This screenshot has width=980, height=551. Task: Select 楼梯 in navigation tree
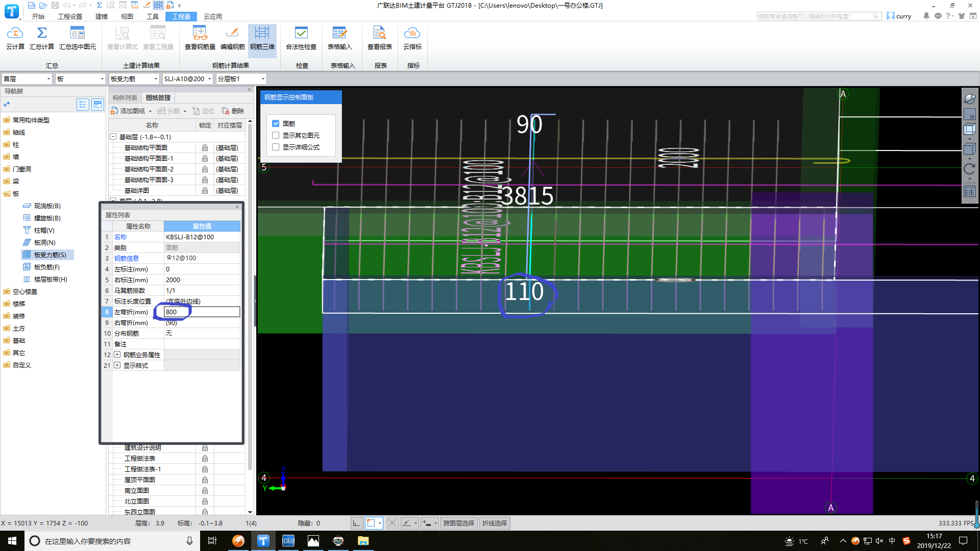coord(19,304)
